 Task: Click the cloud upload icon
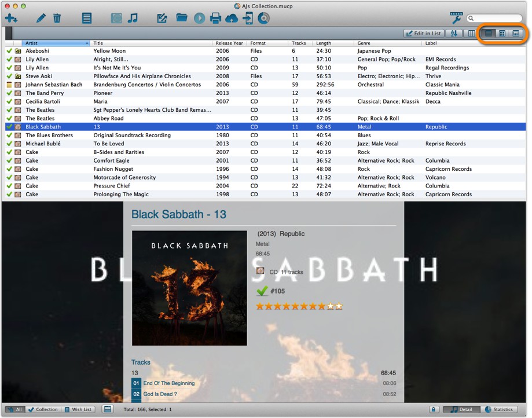tap(232, 18)
